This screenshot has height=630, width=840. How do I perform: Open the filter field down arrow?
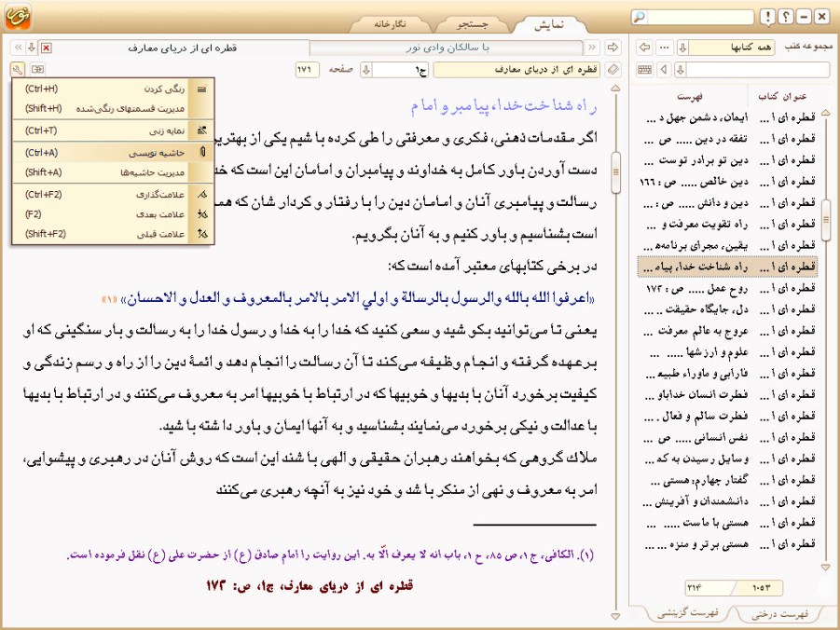tap(681, 70)
